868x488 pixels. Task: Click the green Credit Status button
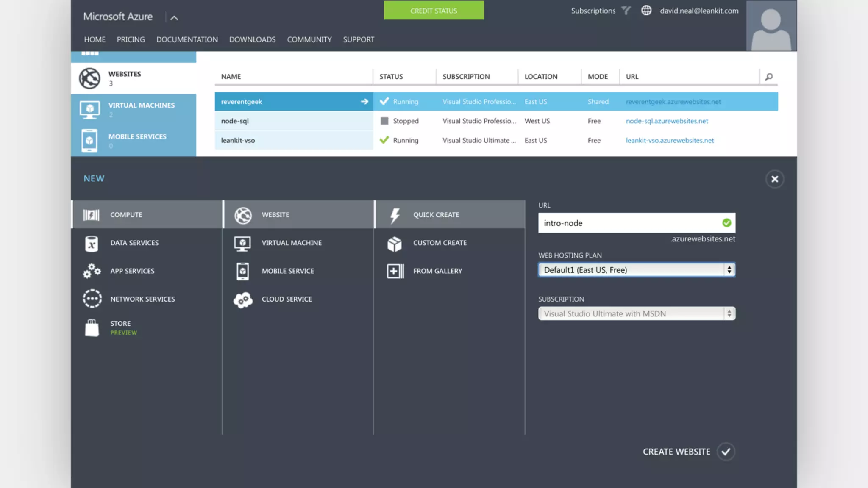[434, 11]
